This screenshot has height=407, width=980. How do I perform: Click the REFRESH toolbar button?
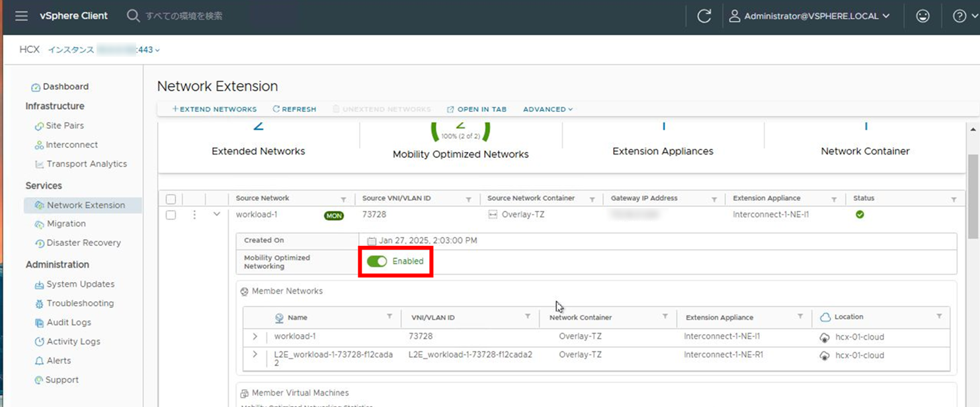click(x=294, y=109)
